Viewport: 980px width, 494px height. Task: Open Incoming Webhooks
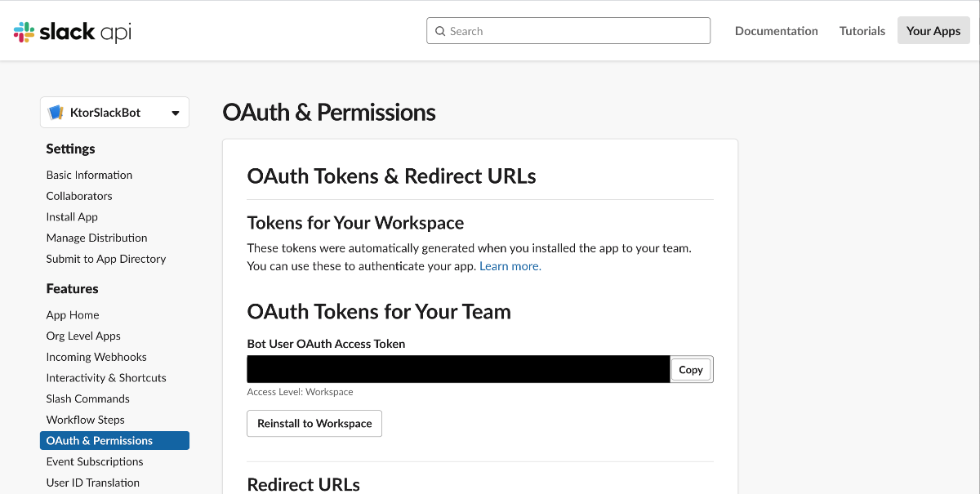[x=96, y=357]
